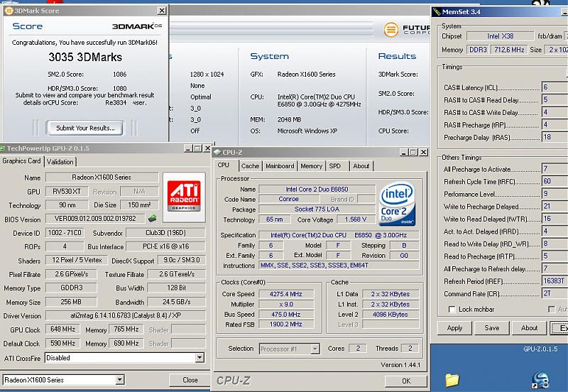Click the Core Speed 4275.4 MHz value
The height and width of the screenshot is (392, 568).
click(286, 294)
